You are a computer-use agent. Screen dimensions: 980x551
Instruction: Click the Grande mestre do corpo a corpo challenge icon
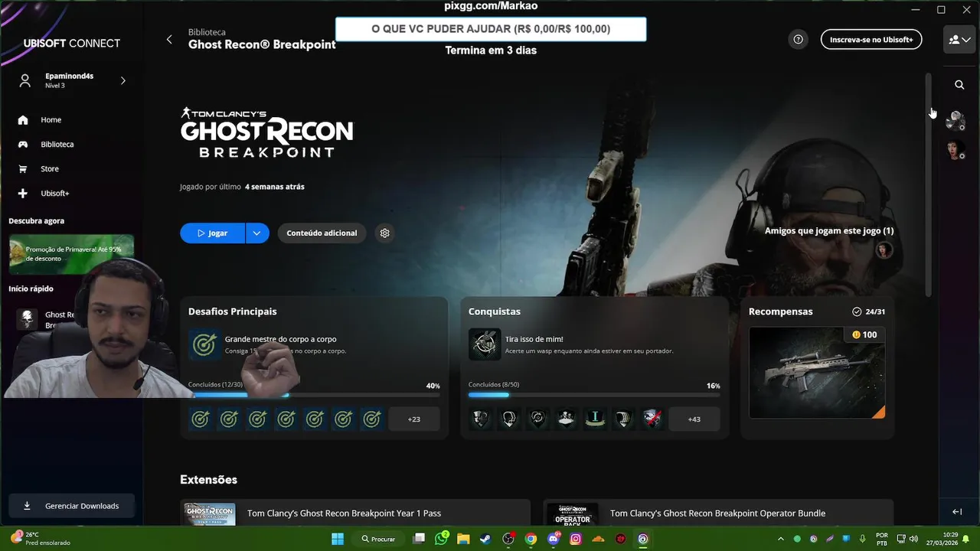point(204,345)
